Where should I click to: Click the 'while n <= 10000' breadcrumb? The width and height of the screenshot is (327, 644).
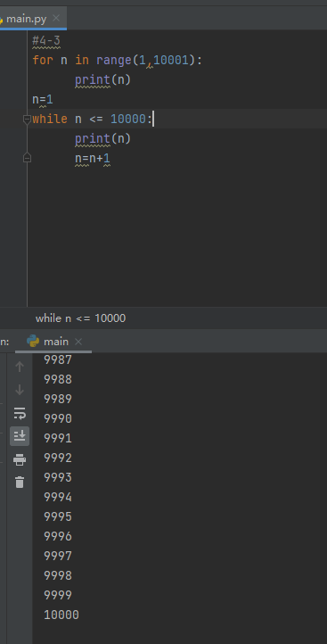tap(80, 318)
